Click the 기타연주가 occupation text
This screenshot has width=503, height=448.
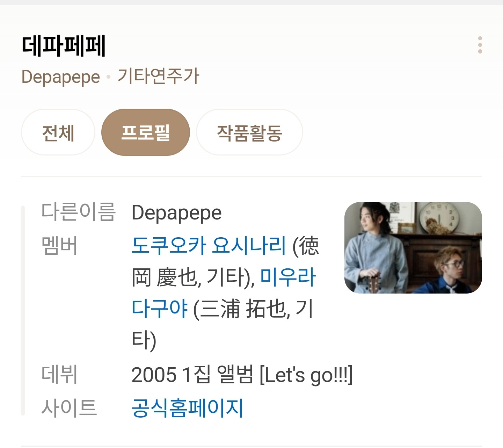158,76
